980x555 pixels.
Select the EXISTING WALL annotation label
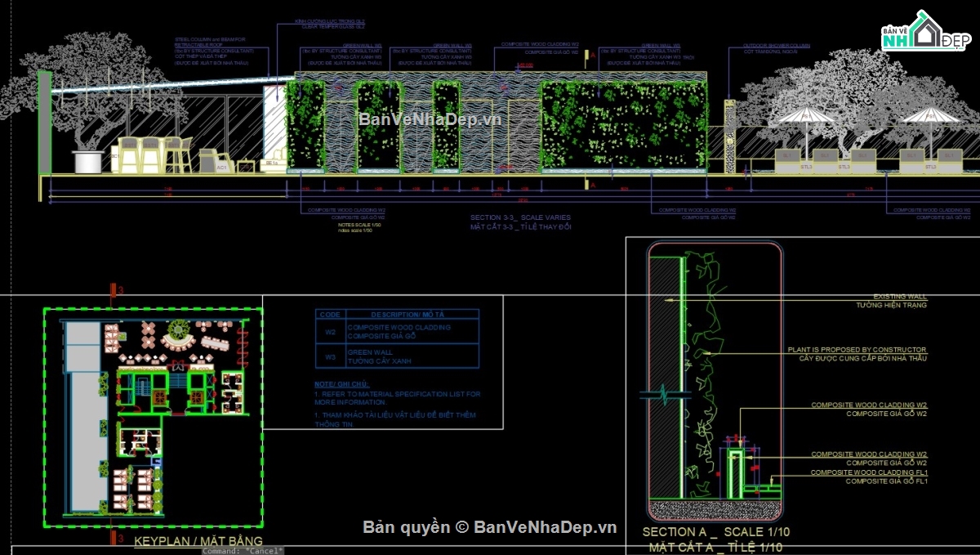[900, 297]
